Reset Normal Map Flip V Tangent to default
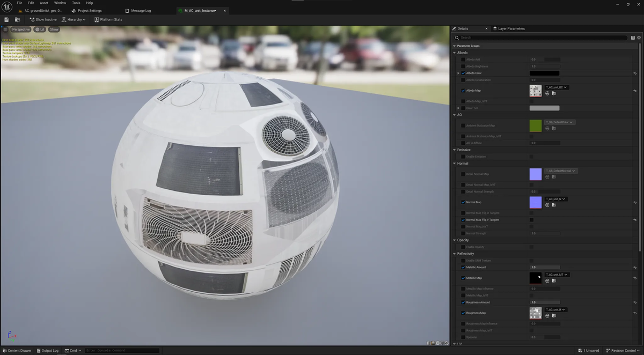The height and width of the screenshot is (355, 644). [x=635, y=220]
